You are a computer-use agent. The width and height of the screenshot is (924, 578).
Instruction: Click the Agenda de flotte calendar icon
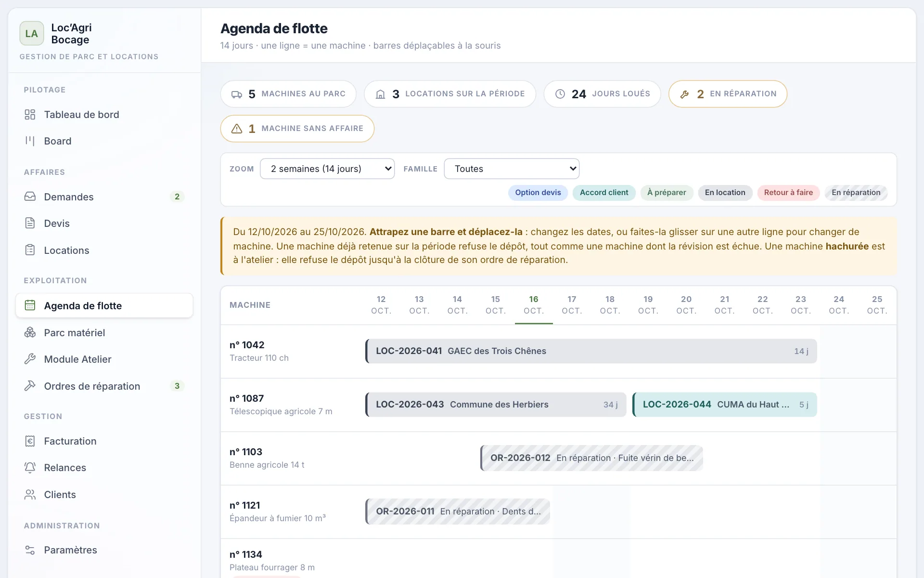30,305
